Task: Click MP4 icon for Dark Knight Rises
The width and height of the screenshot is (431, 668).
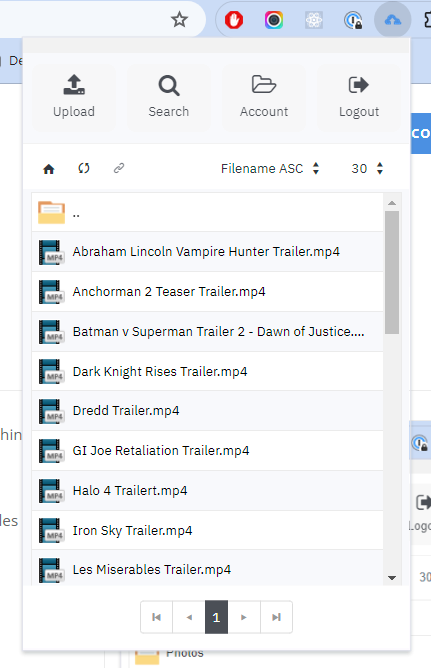Action: [x=52, y=371]
